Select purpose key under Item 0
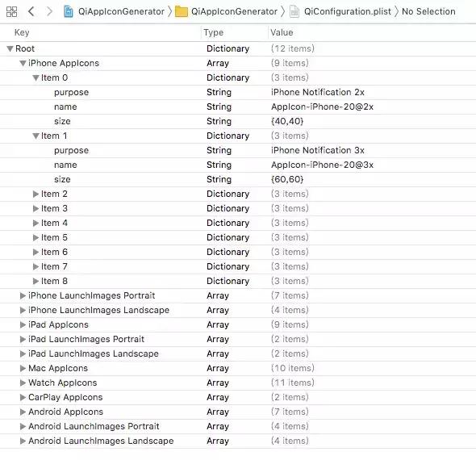The image size is (476, 460). click(71, 92)
